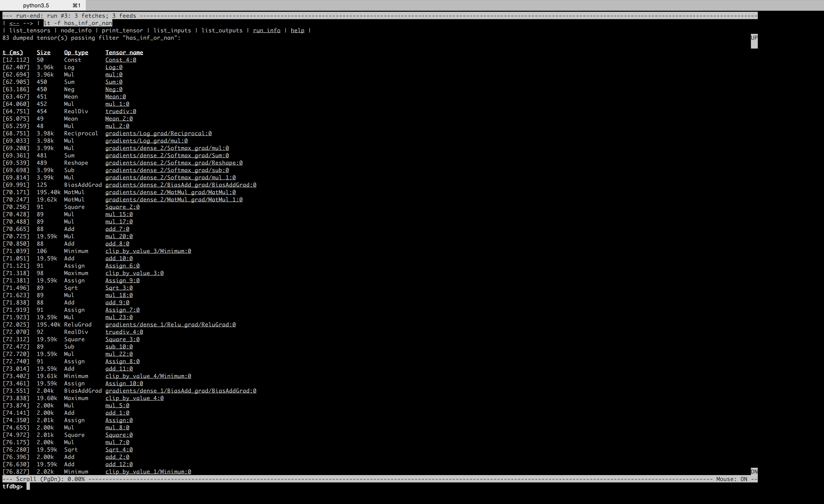Open the run_info view

pyautogui.click(x=267, y=30)
